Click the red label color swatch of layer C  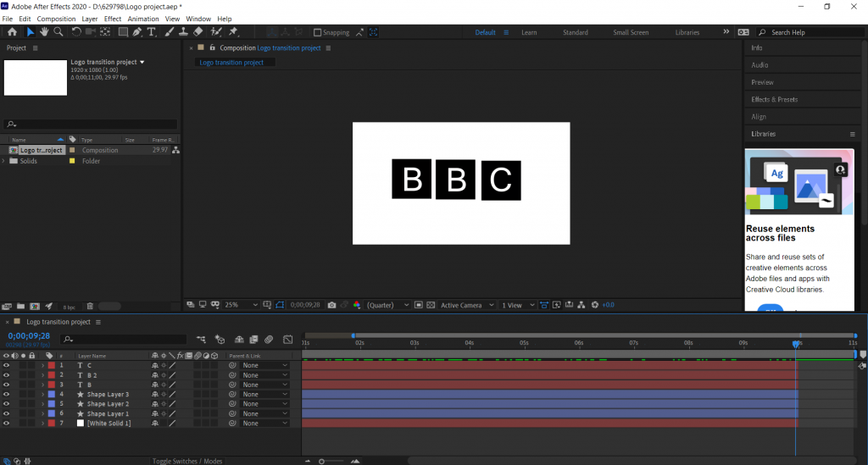[x=51, y=365]
